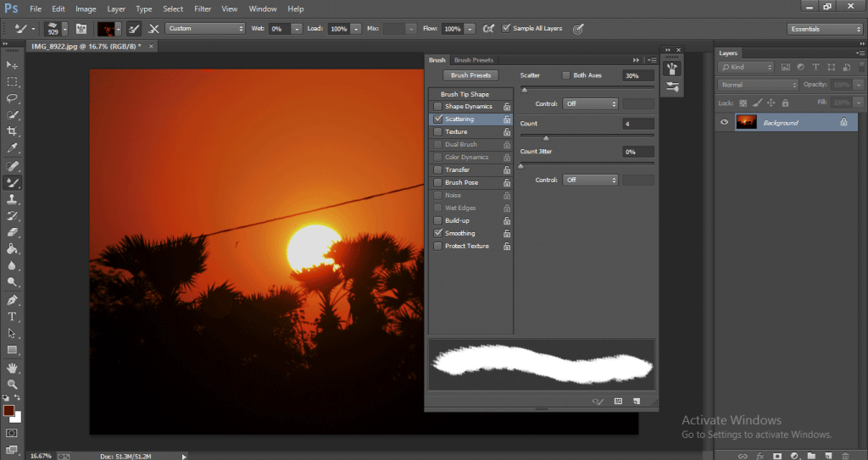Select the Crop tool in toolbar
The image size is (868, 460).
pyautogui.click(x=12, y=131)
